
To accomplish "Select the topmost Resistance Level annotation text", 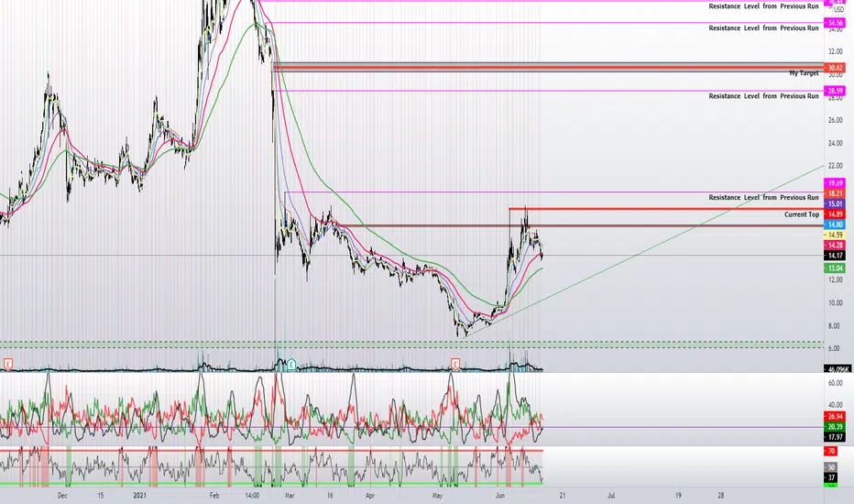I will pyautogui.click(x=763, y=6).
